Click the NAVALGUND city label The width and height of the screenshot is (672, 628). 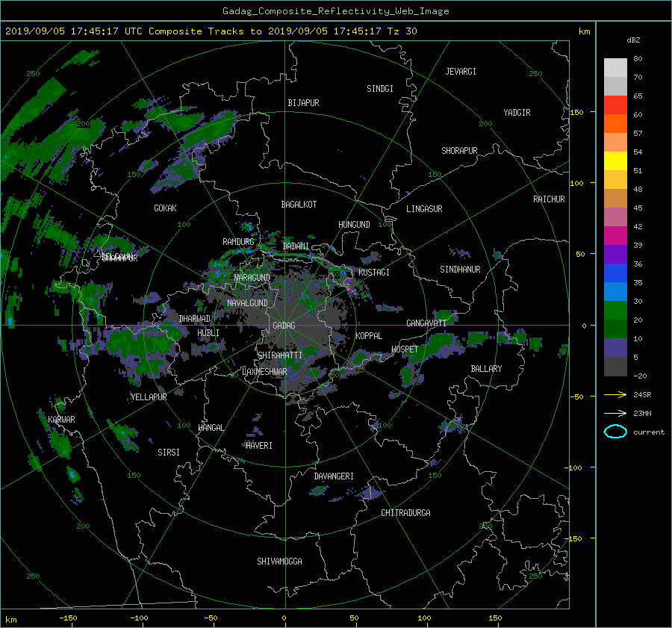pyautogui.click(x=247, y=303)
